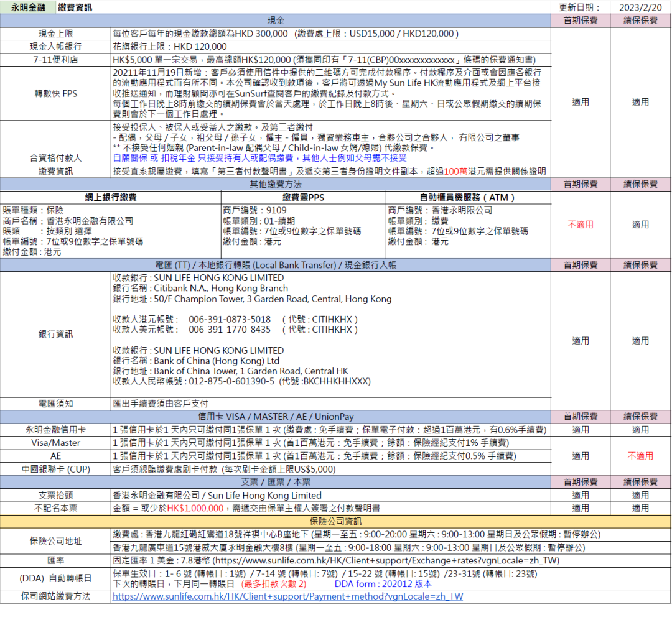Viewport: 672px width, 625px height.
Task: Click the 7-11便利店 row label
Action: click(x=55, y=60)
